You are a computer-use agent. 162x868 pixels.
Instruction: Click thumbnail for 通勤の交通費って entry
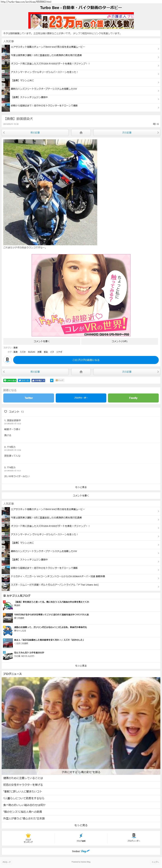pos(8,630)
